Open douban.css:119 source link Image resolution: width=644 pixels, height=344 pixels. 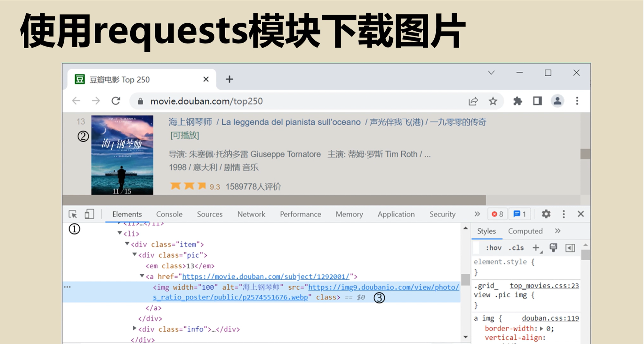[x=550, y=318]
